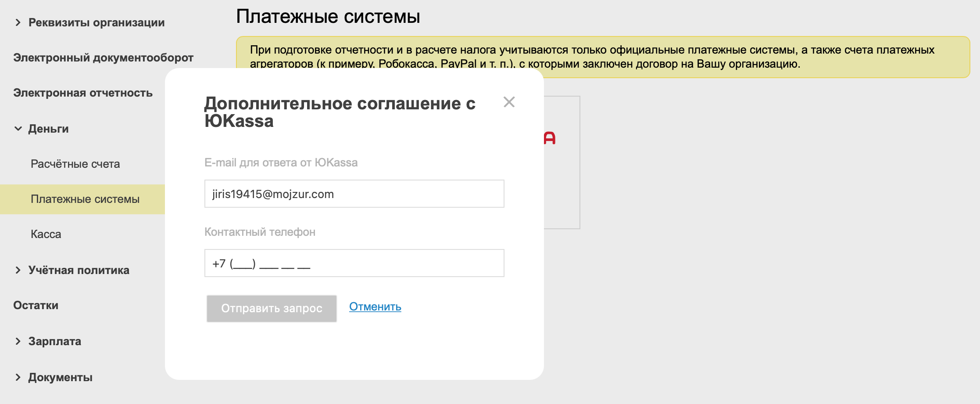Expand the Документы section
Image resolution: width=980 pixels, height=404 pixels.
pyautogui.click(x=18, y=377)
